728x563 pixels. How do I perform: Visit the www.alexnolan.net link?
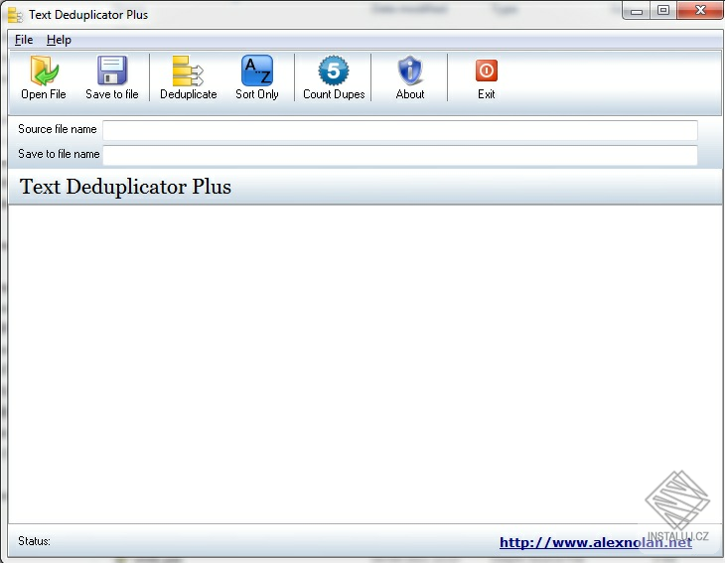[x=595, y=542]
